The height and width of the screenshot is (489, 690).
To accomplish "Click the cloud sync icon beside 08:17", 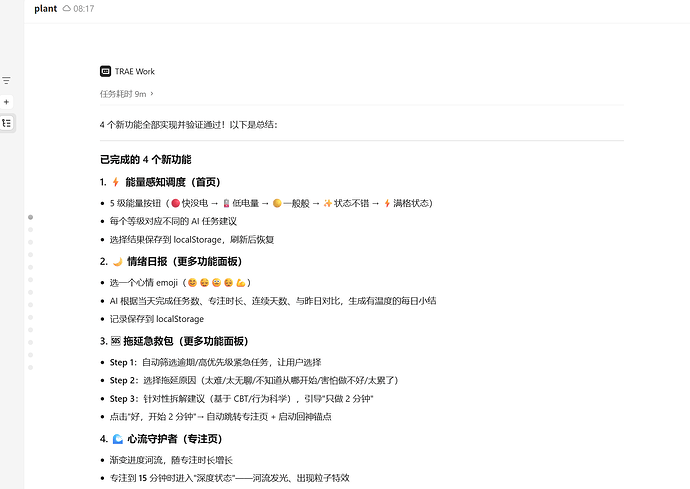I will (x=66, y=8).
